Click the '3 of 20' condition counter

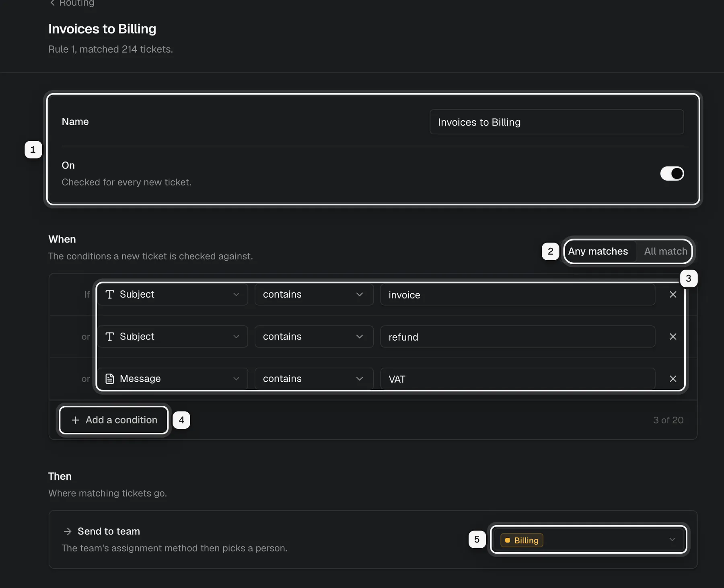[668, 420]
